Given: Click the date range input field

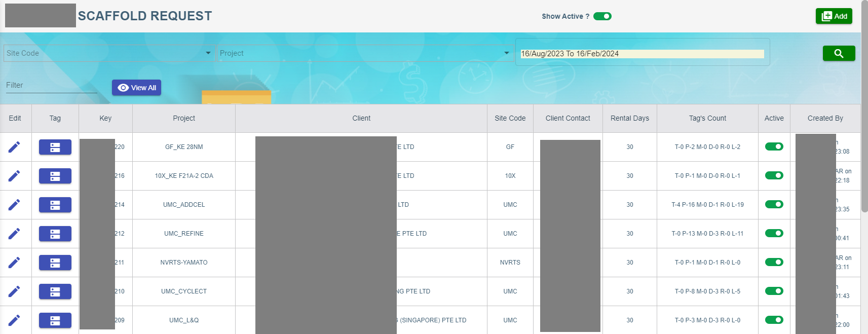Looking at the screenshot, I should 641,54.
